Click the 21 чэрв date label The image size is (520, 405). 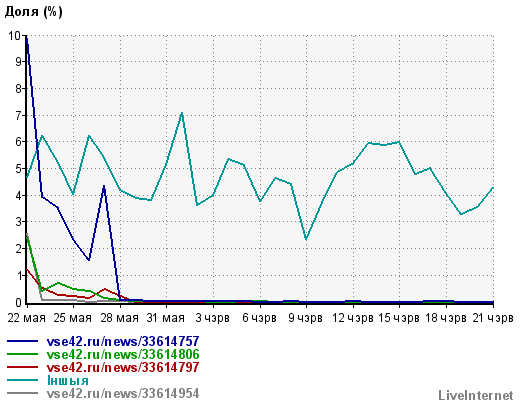[x=493, y=318]
